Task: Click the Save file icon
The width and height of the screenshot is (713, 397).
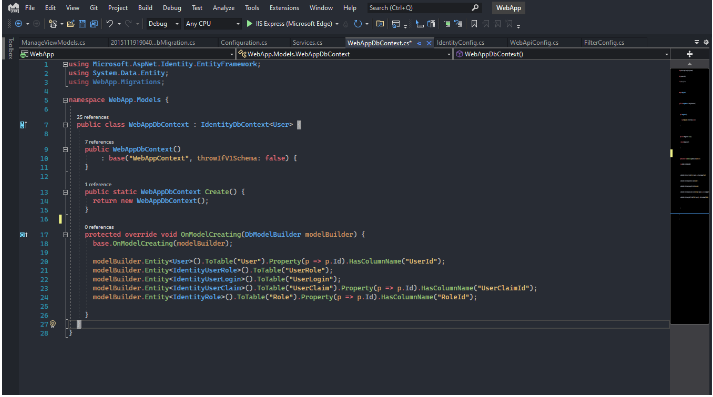Action: click(x=82, y=24)
